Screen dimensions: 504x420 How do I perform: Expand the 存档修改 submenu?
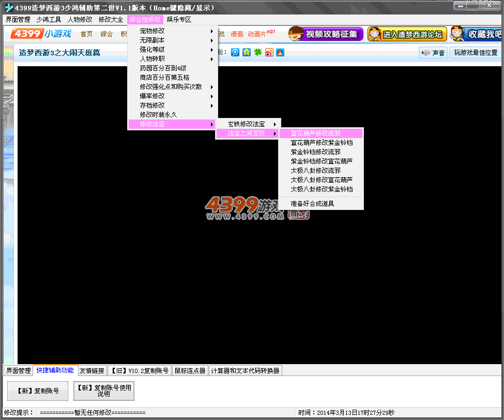173,106
